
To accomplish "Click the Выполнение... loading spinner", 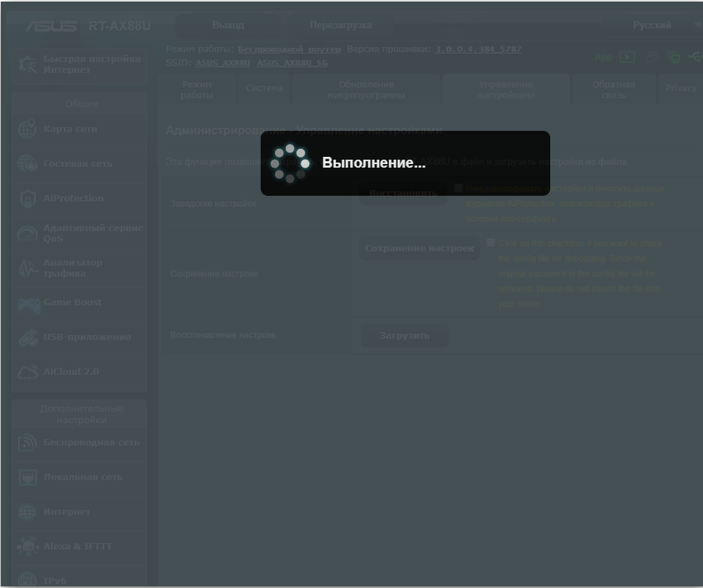I will pos(290,163).
